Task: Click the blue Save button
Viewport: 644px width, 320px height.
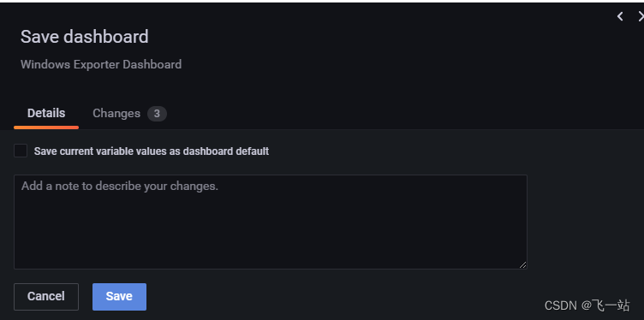Action: click(x=119, y=297)
